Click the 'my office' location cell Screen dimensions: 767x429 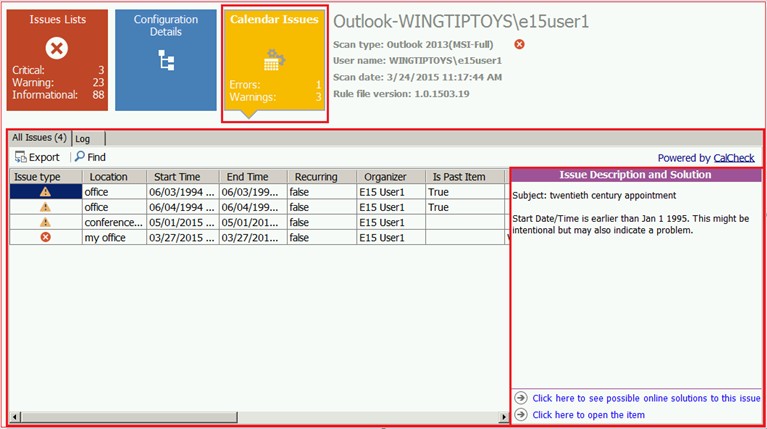(114, 237)
